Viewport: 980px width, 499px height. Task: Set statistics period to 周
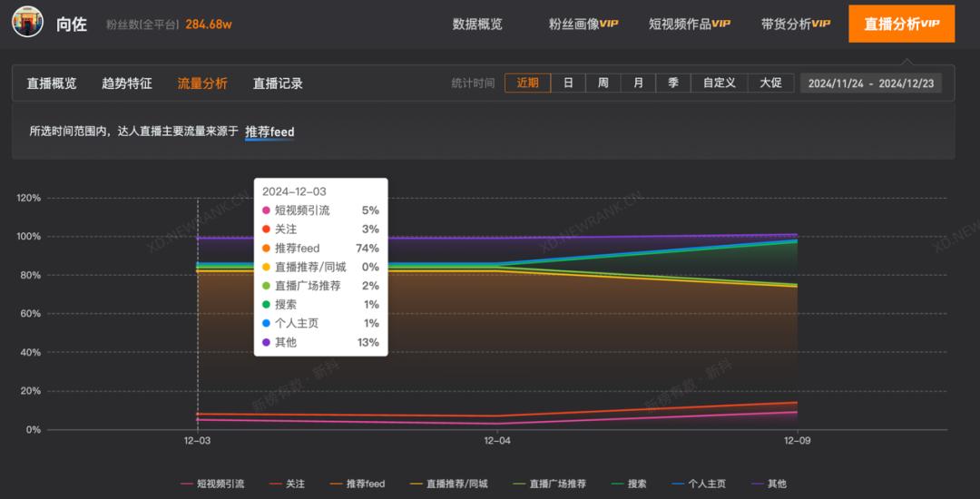click(603, 83)
